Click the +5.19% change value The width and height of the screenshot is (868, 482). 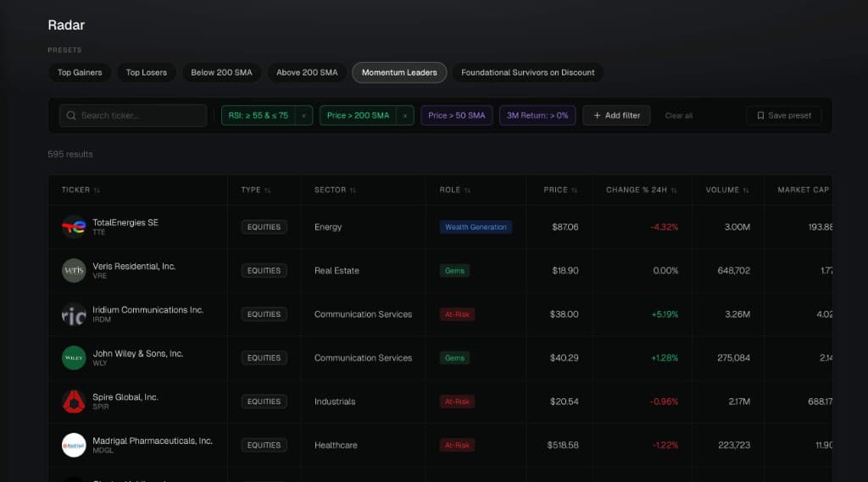pos(665,314)
